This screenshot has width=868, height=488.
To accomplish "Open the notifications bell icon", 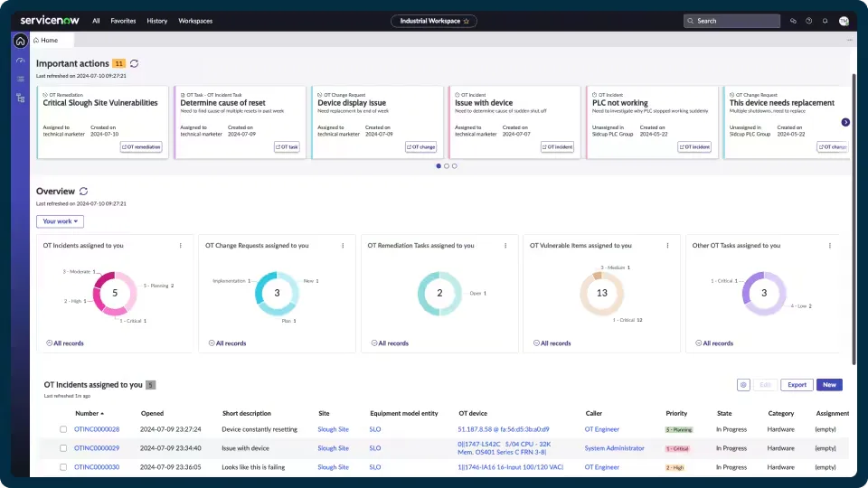I will click(x=824, y=21).
